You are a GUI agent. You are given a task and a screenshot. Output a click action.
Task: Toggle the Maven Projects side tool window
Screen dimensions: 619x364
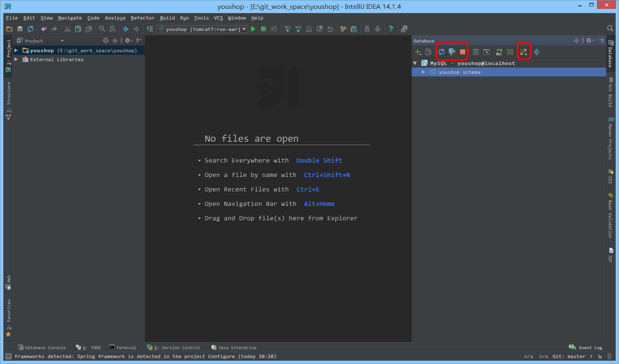(x=611, y=138)
